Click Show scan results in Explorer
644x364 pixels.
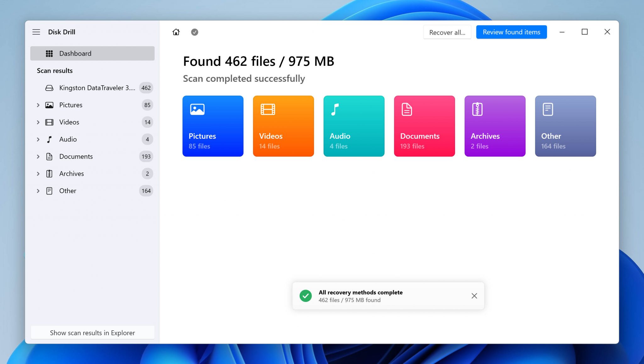92,333
